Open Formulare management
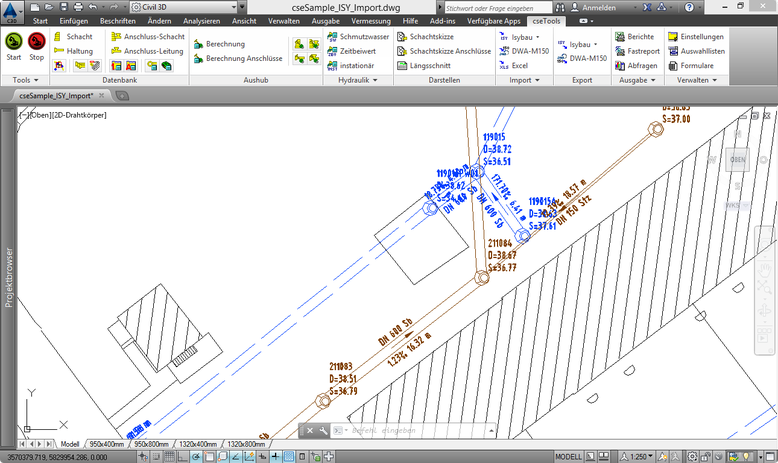Image resolution: width=778 pixels, height=463 pixels. [x=691, y=66]
